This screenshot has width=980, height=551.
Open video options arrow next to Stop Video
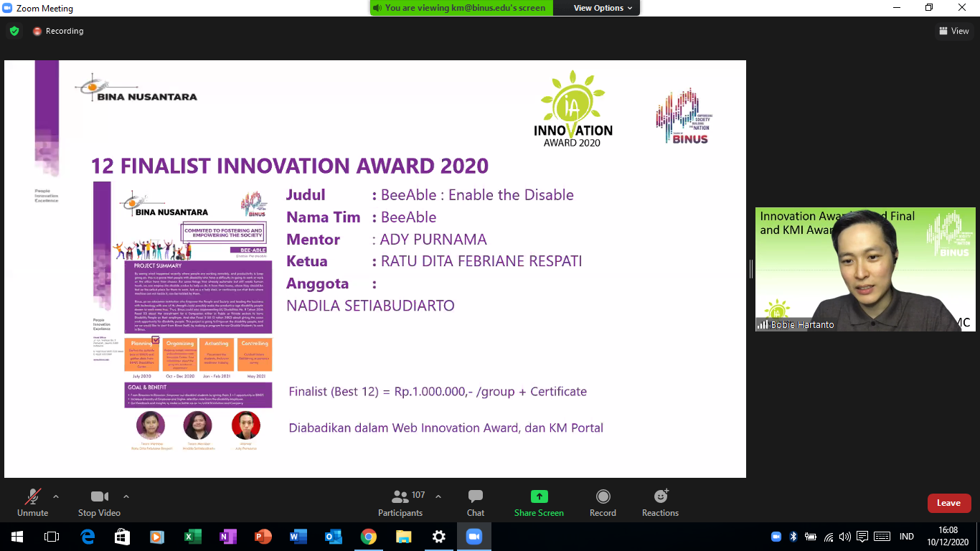(x=126, y=496)
